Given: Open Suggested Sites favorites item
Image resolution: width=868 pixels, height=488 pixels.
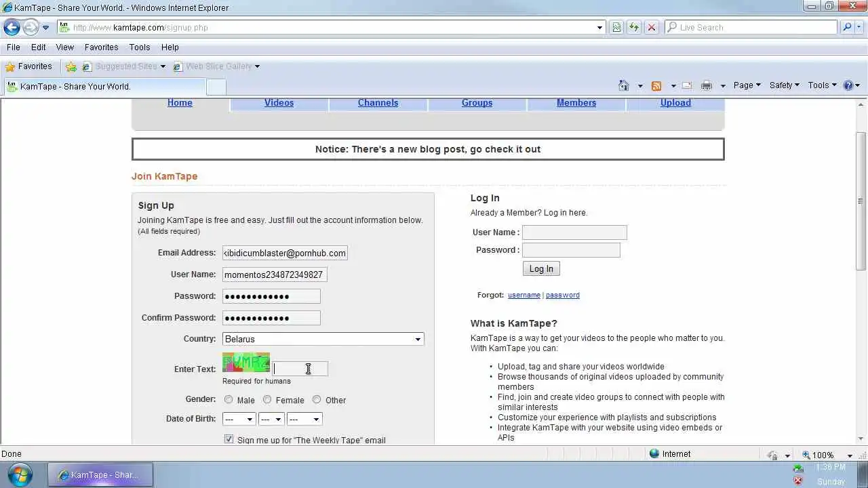Looking at the screenshot, I should click(123, 66).
